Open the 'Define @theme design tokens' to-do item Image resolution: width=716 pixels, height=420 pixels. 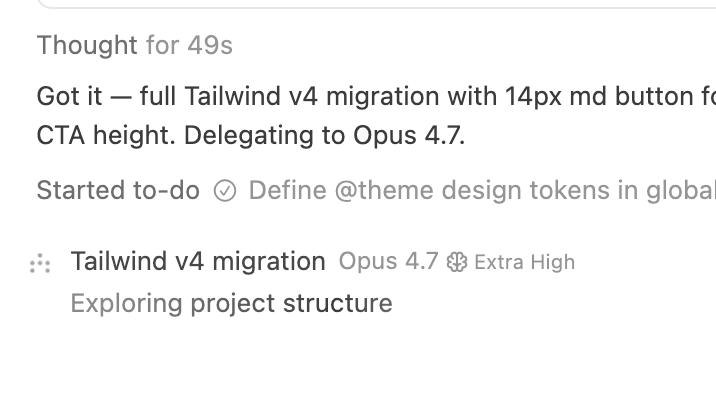[482, 190]
